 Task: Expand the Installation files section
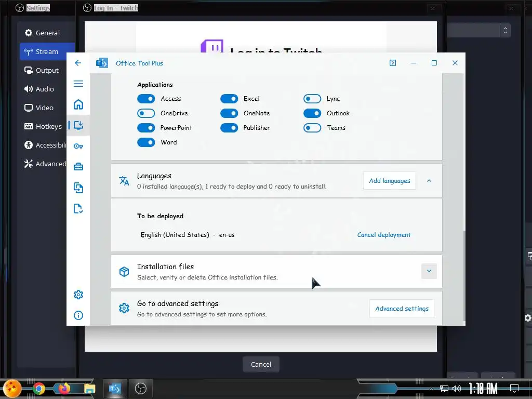click(x=429, y=271)
